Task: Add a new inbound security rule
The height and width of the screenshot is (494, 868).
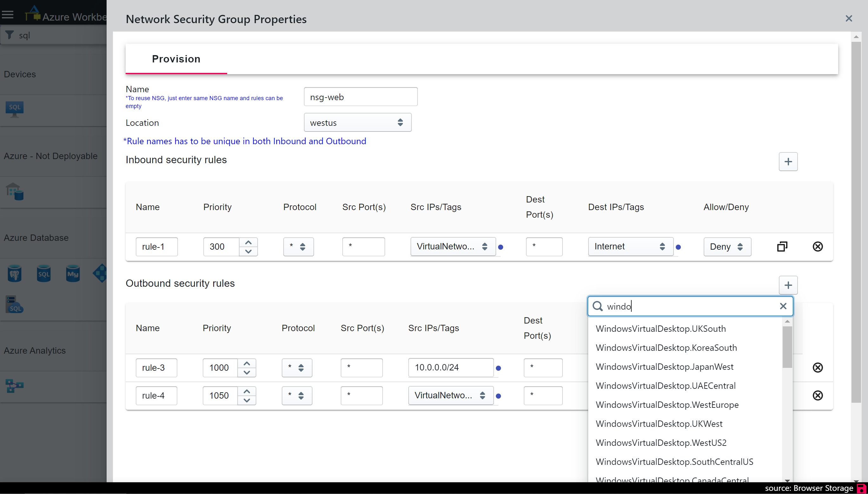Action: 788,162
